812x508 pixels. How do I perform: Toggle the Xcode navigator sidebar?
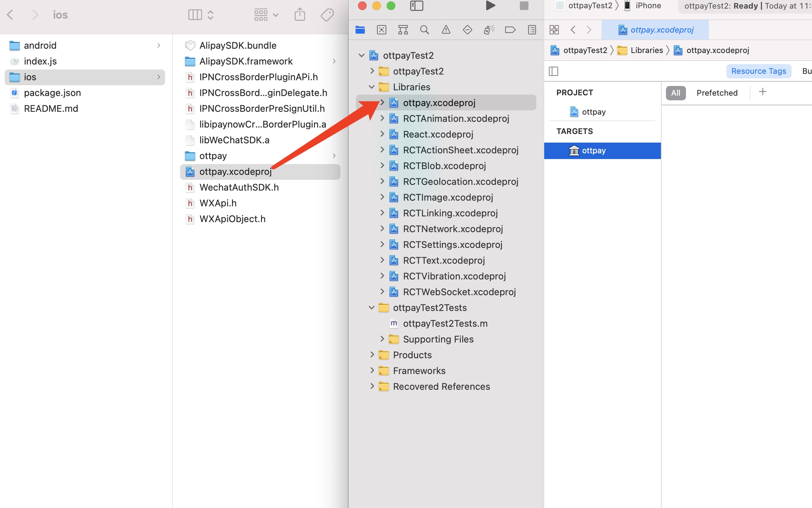[x=416, y=6]
